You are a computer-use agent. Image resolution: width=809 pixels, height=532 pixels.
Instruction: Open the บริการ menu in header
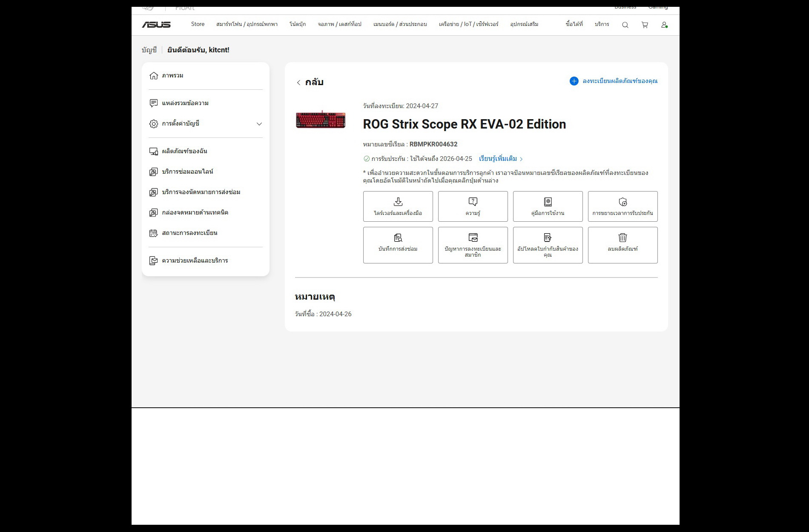coord(602,24)
